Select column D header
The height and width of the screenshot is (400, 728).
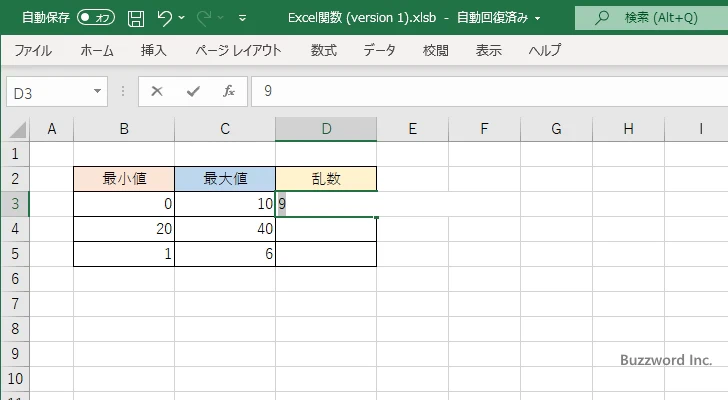pyautogui.click(x=326, y=129)
